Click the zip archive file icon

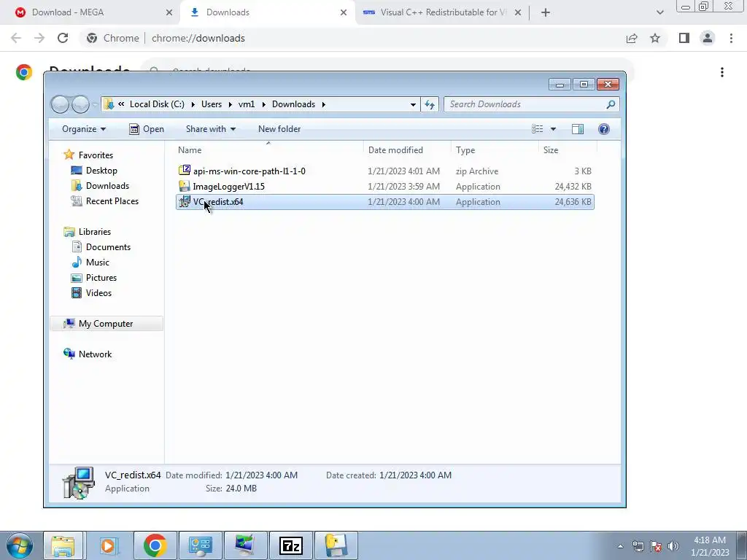click(185, 171)
